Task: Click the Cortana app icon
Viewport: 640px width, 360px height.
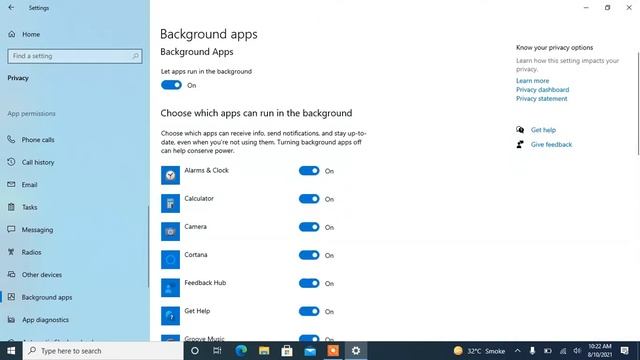Action: [x=170, y=260]
